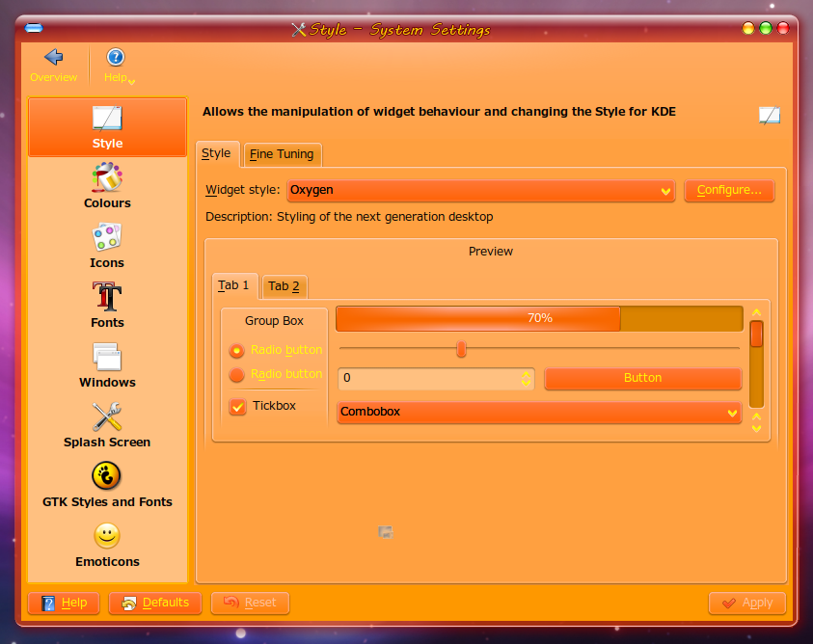Switch to the Style tab
The height and width of the screenshot is (644, 813).
click(x=217, y=154)
